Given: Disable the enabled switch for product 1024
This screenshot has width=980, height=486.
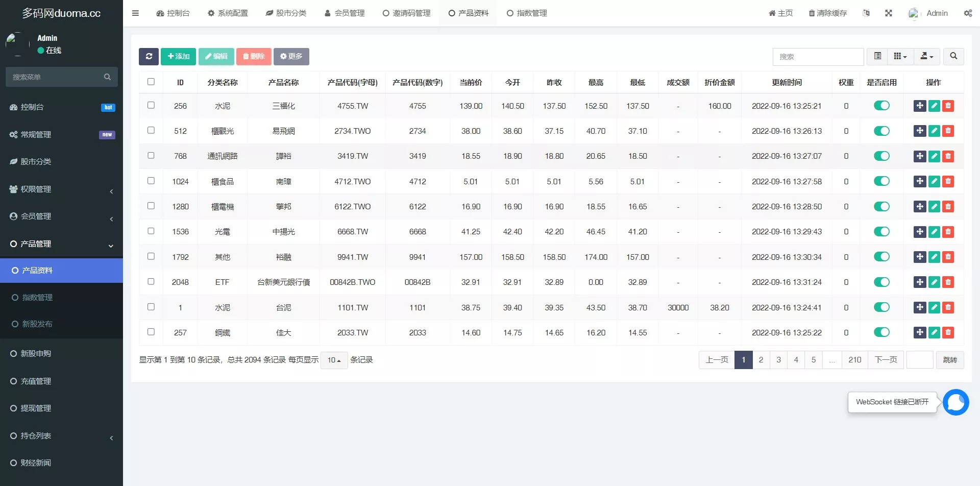Looking at the screenshot, I should (x=881, y=181).
